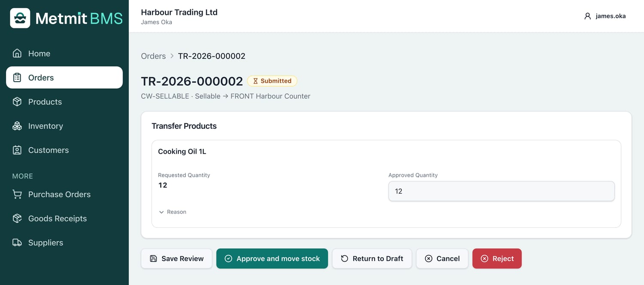Click the floppy disk icon on Save Review
Image resolution: width=644 pixels, height=285 pixels.
coord(153,258)
